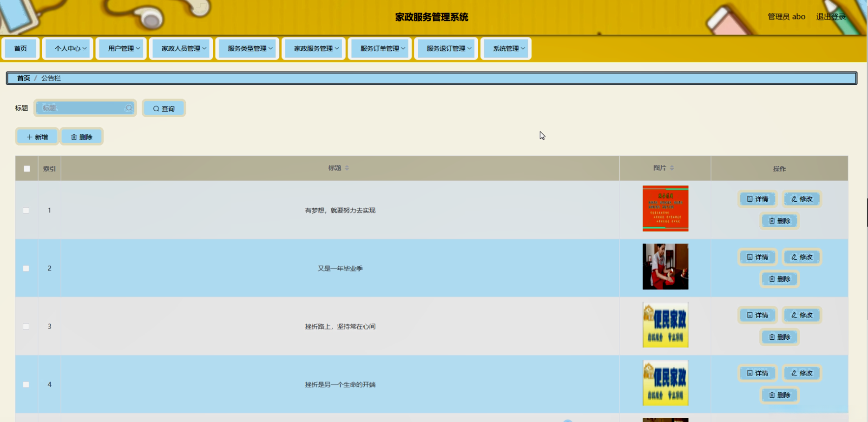Toggle the select-all checkbox in table header
Screen dimensions: 868x422
(27, 169)
